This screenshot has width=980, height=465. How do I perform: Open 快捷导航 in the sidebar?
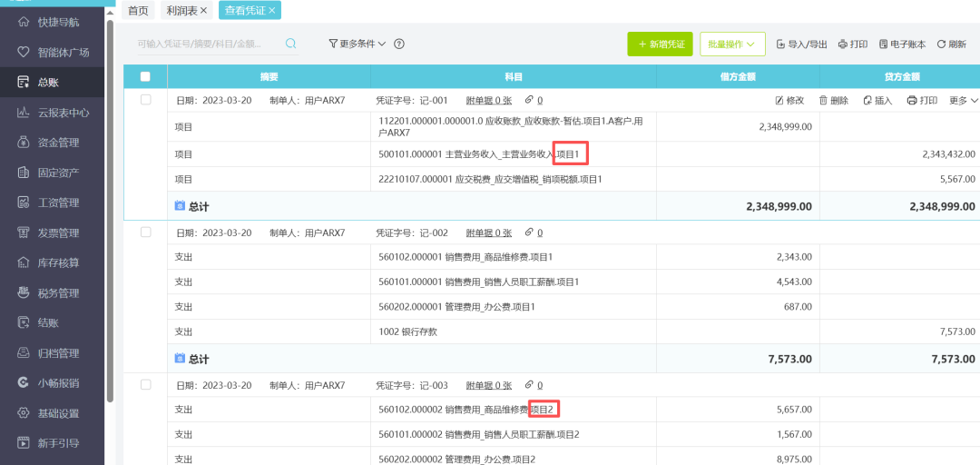pyautogui.click(x=53, y=22)
